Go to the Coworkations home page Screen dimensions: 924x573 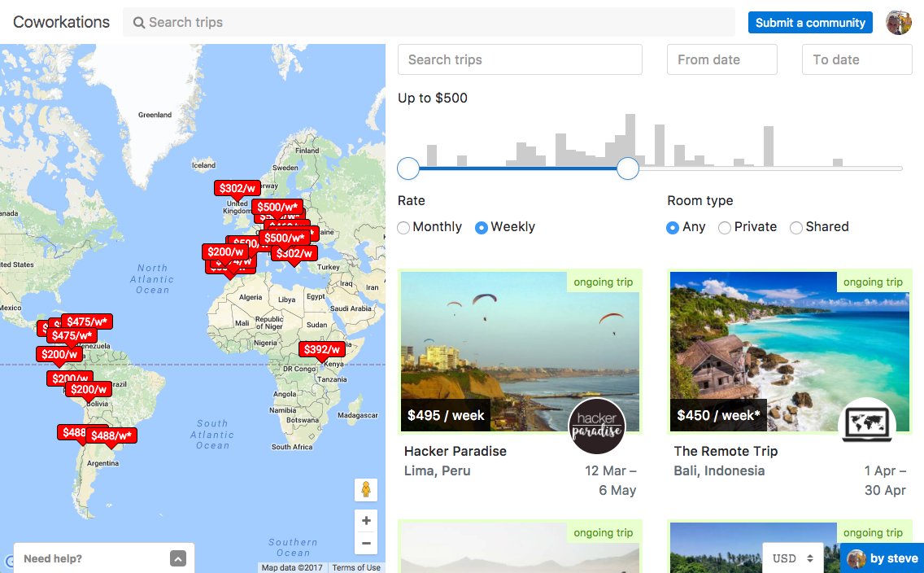click(61, 23)
